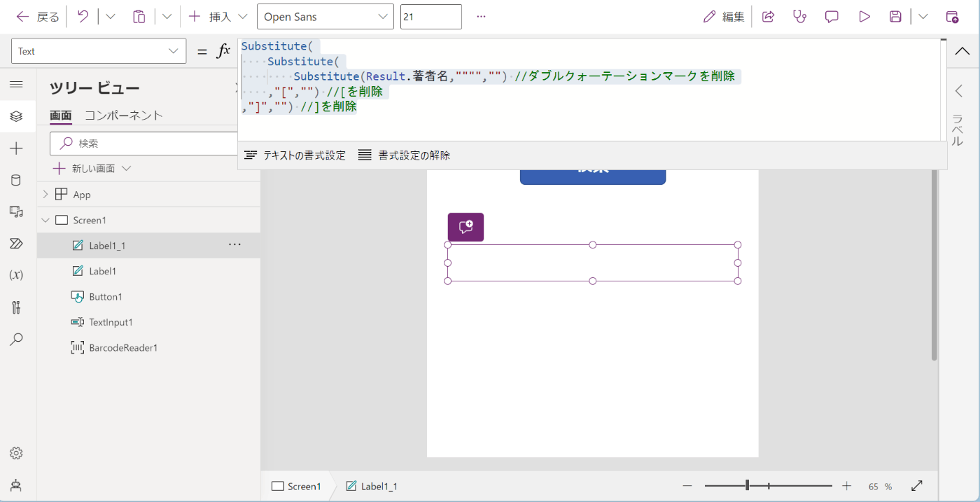Viewport: 980px width, 502px height.
Task: Preview the app with play icon
Action: (864, 17)
